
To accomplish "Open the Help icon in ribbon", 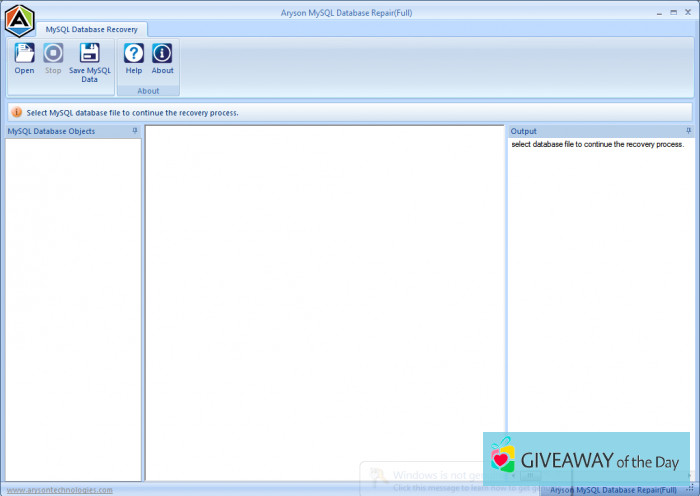I will tap(133, 58).
